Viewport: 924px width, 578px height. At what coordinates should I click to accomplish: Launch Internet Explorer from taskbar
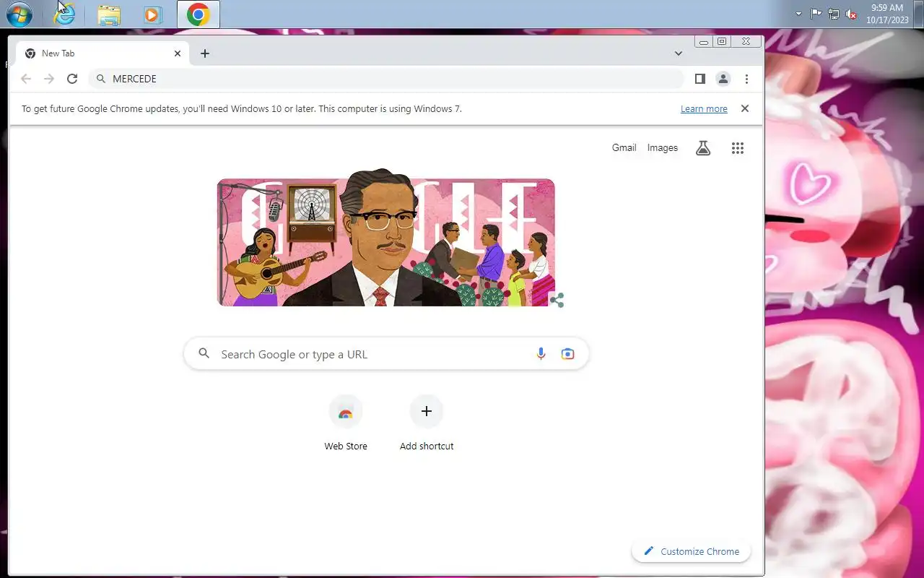(x=64, y=14)
